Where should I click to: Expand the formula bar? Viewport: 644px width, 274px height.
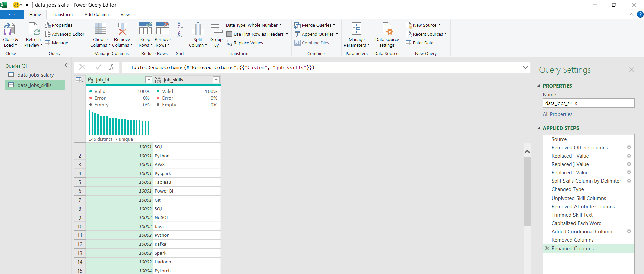pyautogui.click(x=525, y=67)
